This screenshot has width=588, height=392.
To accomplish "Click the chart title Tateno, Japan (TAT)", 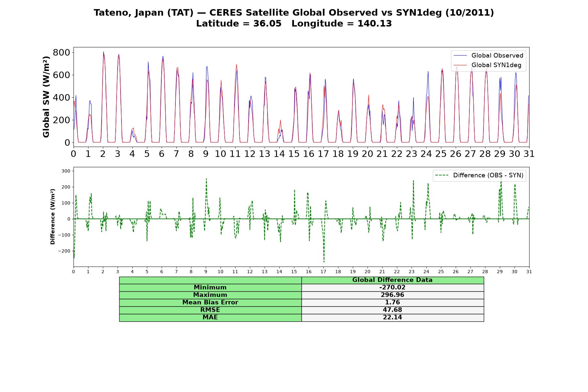I will [150, 13].
